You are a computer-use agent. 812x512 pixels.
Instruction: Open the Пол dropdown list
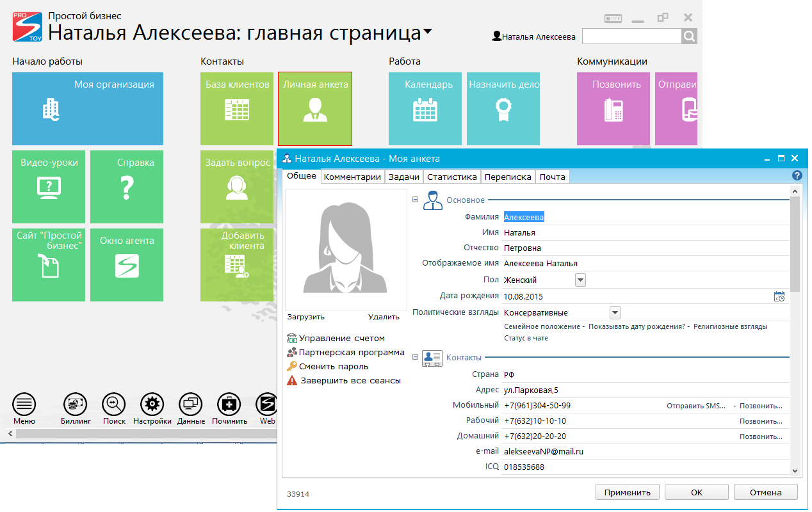click(580, 280)
